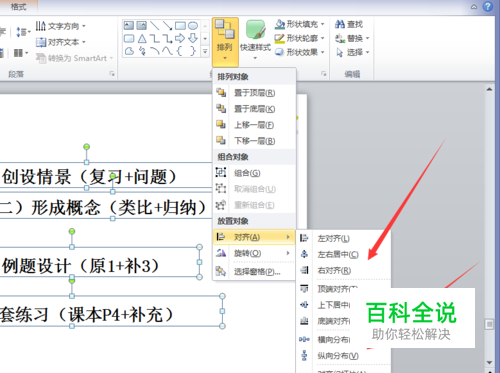Click Find (查找) in editing group
This screenshot has height=373, width=500.
click(349, 24)
